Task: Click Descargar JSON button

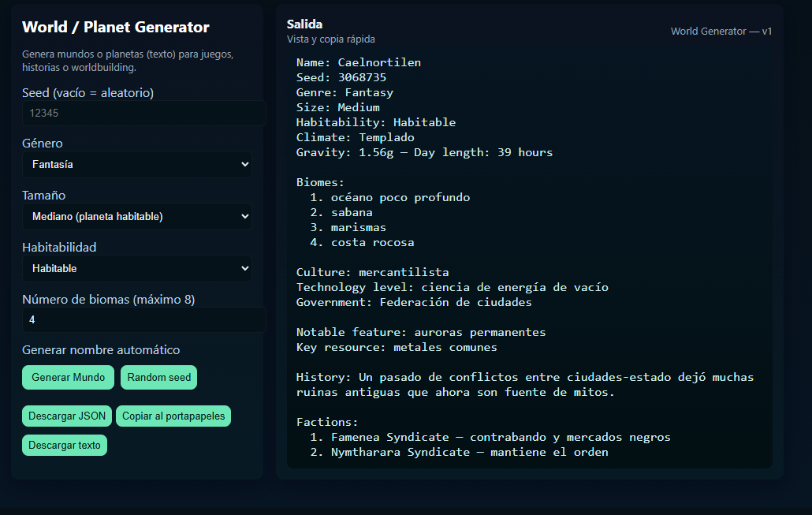Action: click(x=67, y=416)
